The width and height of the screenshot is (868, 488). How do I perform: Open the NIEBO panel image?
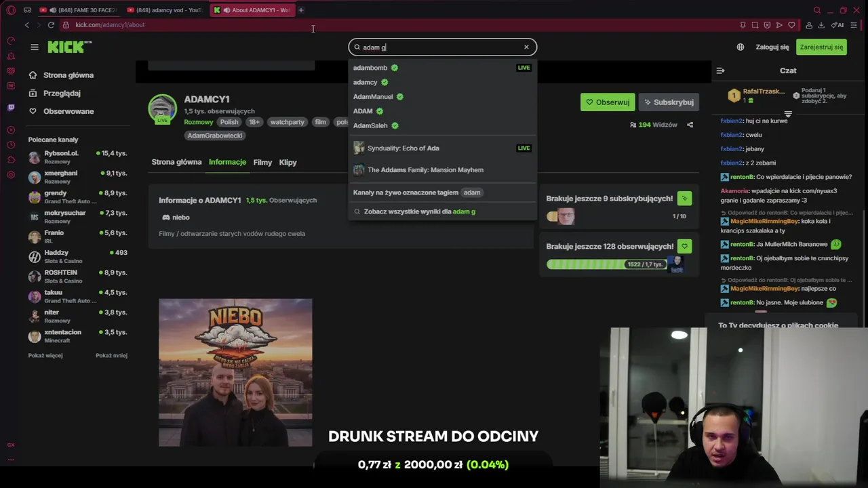click(x=235, y=372)
